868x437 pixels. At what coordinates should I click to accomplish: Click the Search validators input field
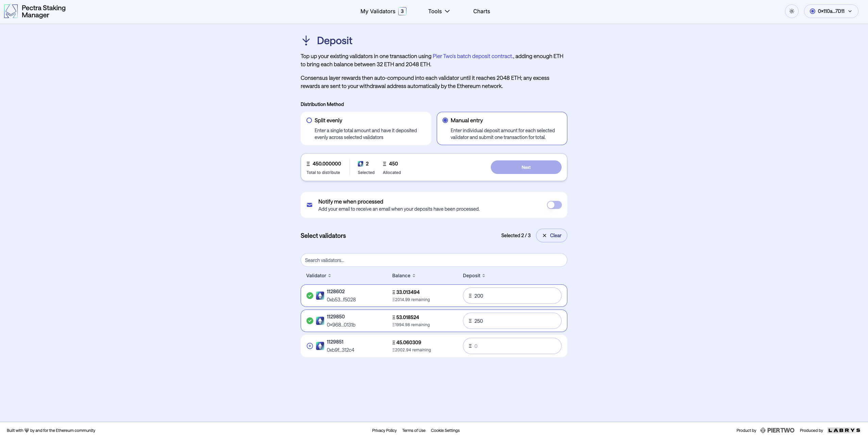(433, 260)
